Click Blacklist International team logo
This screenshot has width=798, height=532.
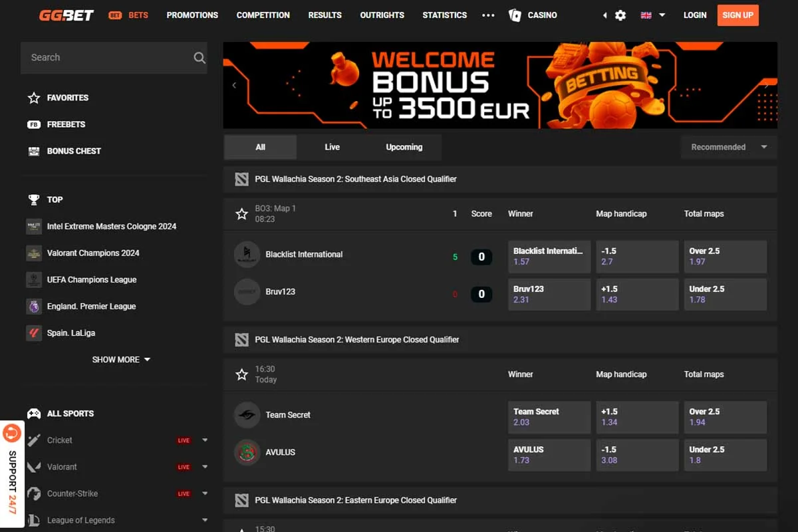point(247,254)
